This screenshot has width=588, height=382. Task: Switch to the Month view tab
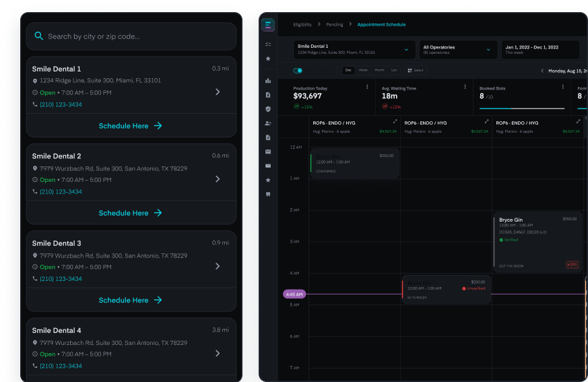coord(379,70)
